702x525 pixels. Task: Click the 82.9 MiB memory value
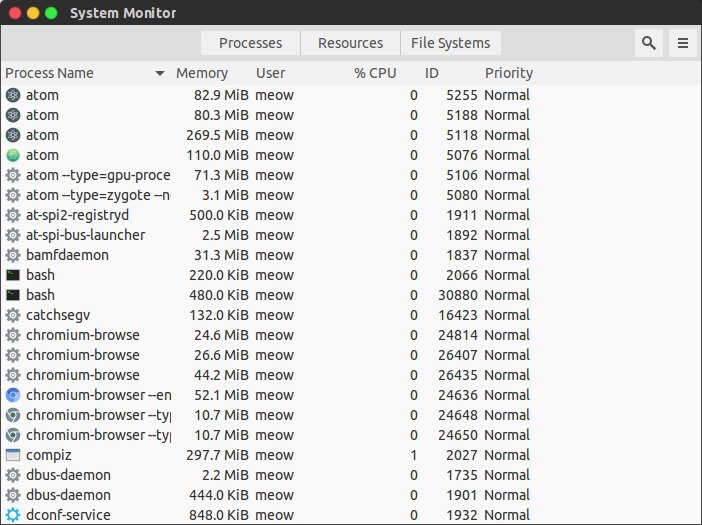click(x=221, y=95)
